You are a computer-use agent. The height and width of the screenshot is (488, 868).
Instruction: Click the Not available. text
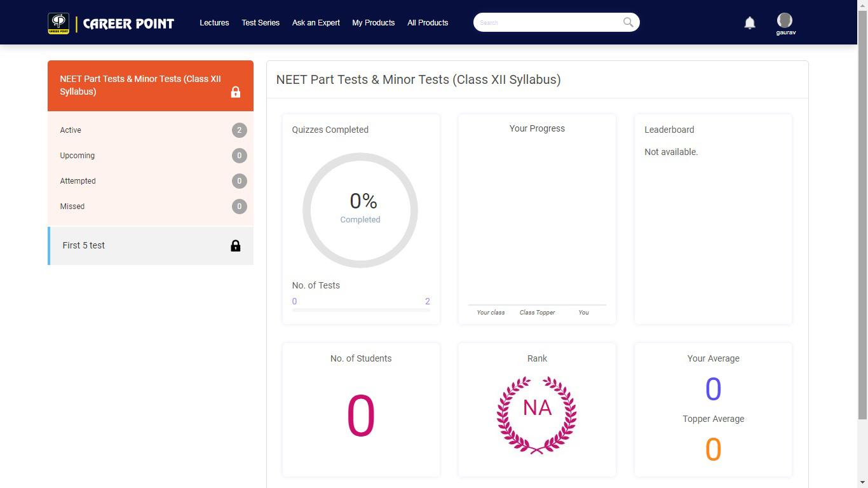671,152
